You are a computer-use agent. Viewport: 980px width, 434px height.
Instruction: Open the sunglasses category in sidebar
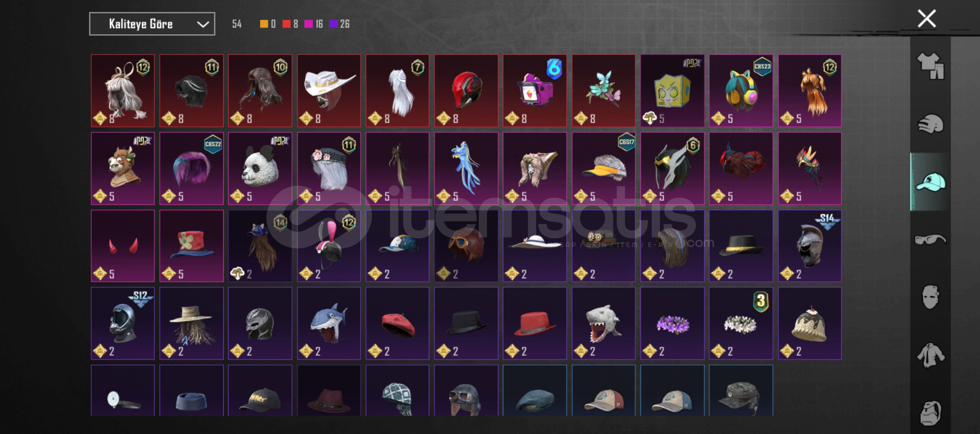point(931,240)
